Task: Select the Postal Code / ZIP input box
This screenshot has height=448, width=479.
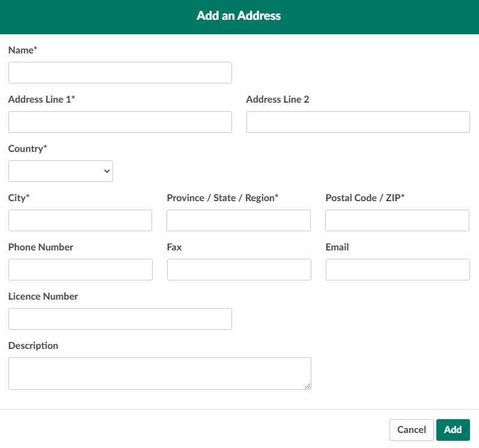Action: pyautogui.click(x=397, y=220)
